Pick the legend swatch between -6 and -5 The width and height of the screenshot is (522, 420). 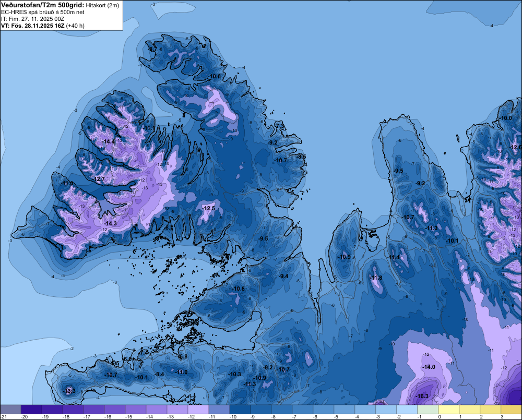(324, 410)
